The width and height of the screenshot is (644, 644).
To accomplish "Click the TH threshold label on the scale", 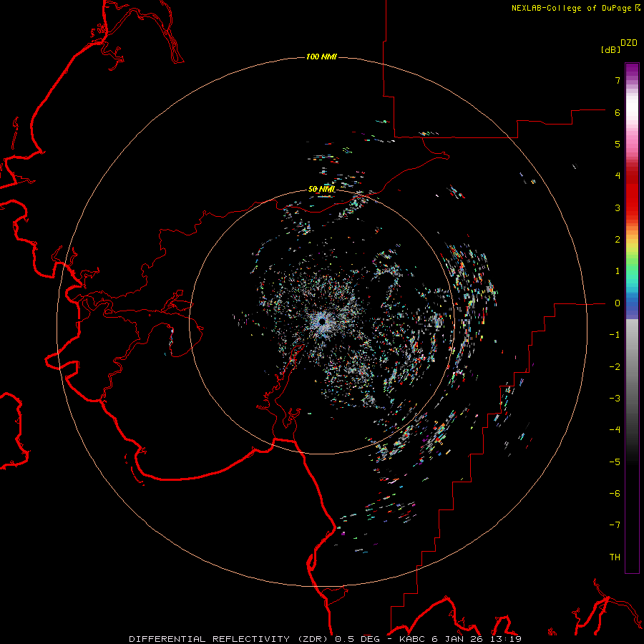I will pyautogui.click(x=615, y=557).
